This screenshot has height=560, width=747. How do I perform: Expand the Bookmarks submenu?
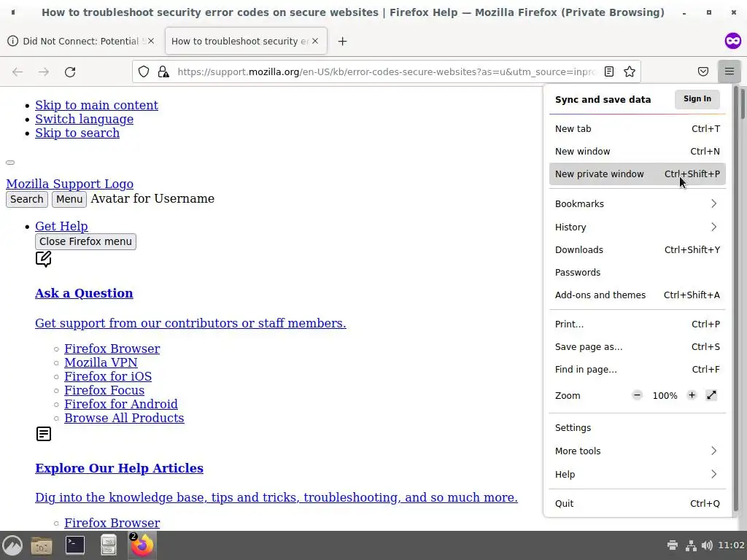(637, 204)
